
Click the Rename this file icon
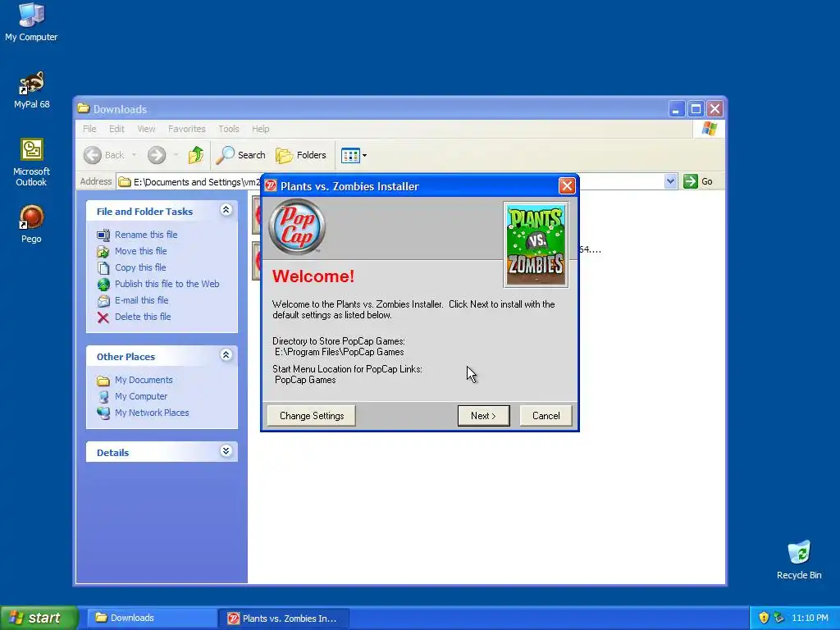click(x=103, y=235)
